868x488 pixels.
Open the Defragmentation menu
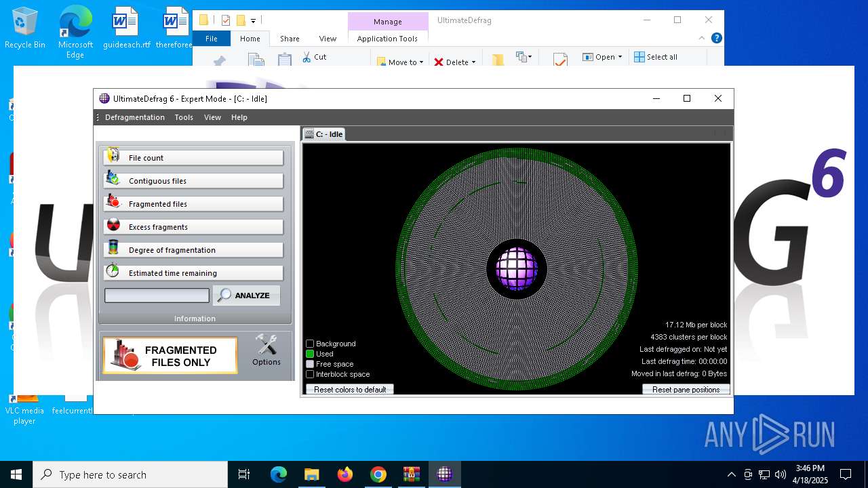click(x=135, y=117)
